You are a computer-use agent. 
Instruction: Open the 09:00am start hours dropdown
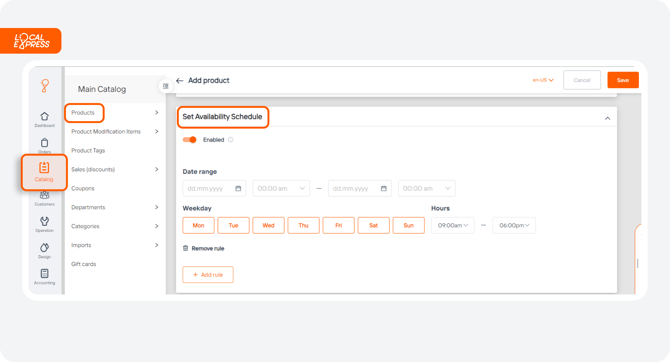click(453, 225)
